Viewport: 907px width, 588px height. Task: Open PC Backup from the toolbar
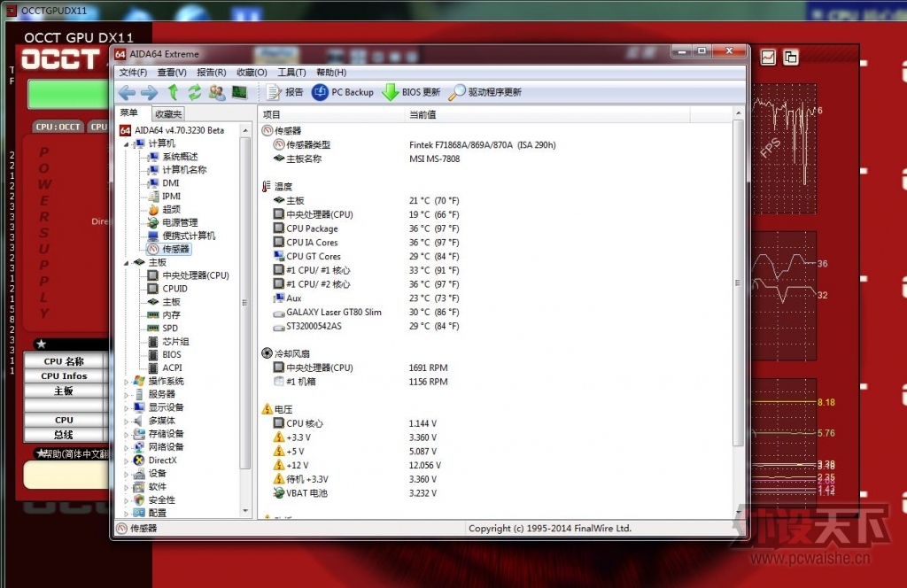343,92
